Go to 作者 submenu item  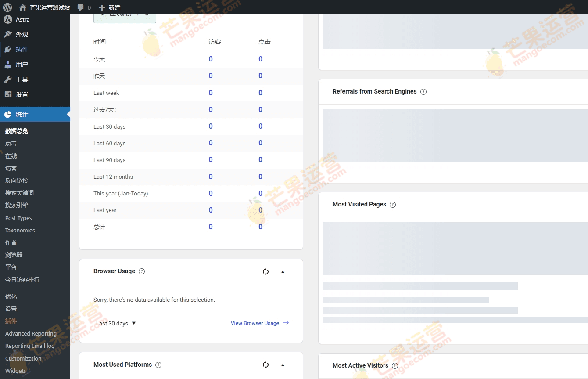[x=11, y=242]
